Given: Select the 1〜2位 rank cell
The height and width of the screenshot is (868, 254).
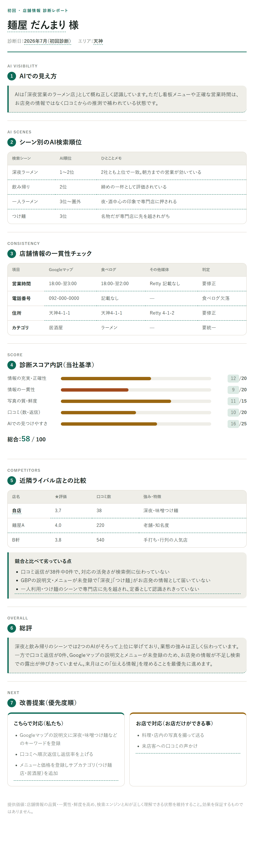Looking at the screenshot, I should [76, 172].
